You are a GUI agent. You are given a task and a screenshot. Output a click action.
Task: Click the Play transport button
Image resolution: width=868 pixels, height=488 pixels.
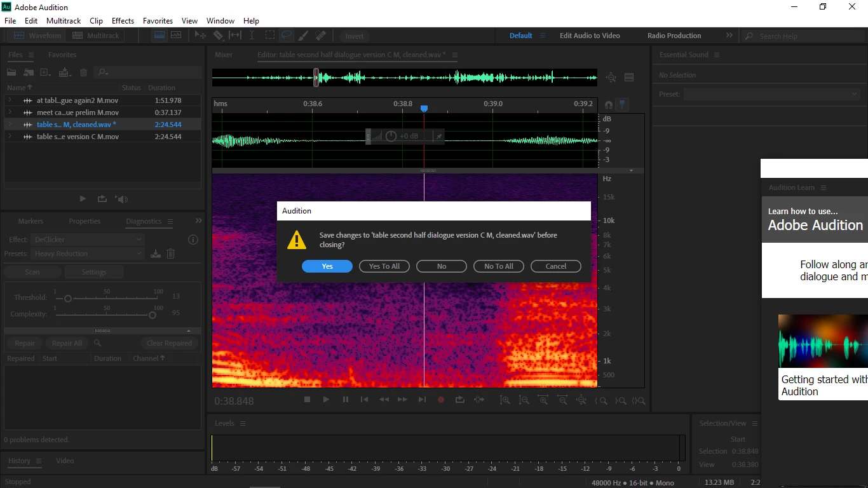326,400
